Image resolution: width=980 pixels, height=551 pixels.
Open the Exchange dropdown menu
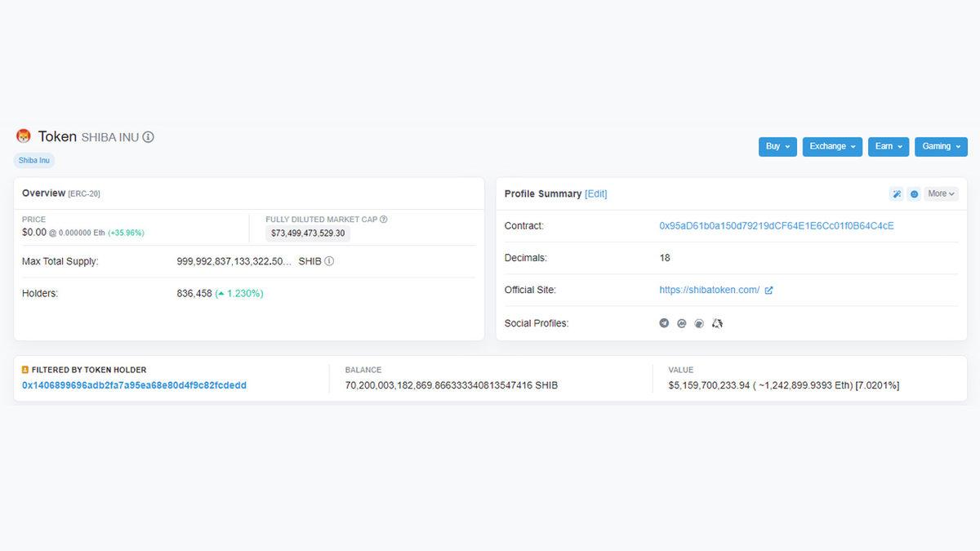point(832,147)
